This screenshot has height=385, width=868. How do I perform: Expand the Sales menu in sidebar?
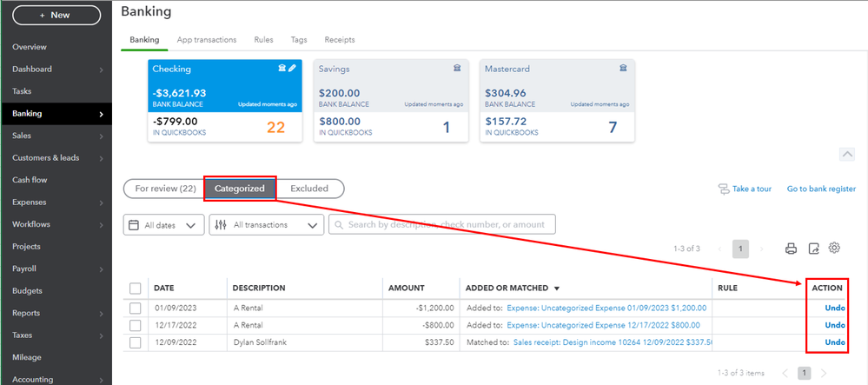(x=56, y=136)
